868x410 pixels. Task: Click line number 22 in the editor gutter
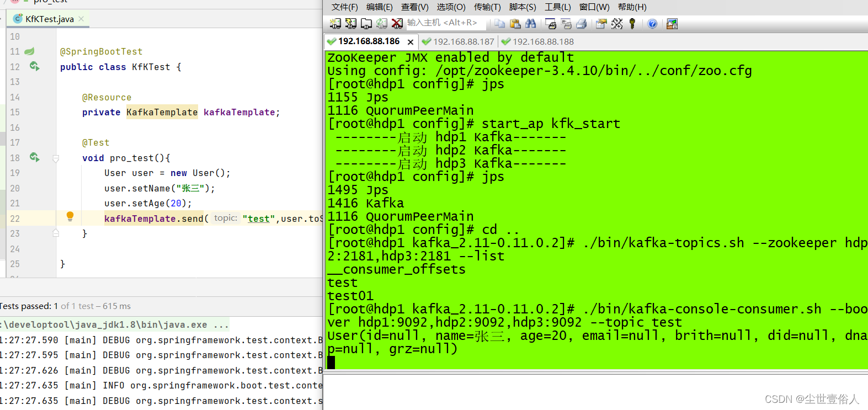click(15, 219)
